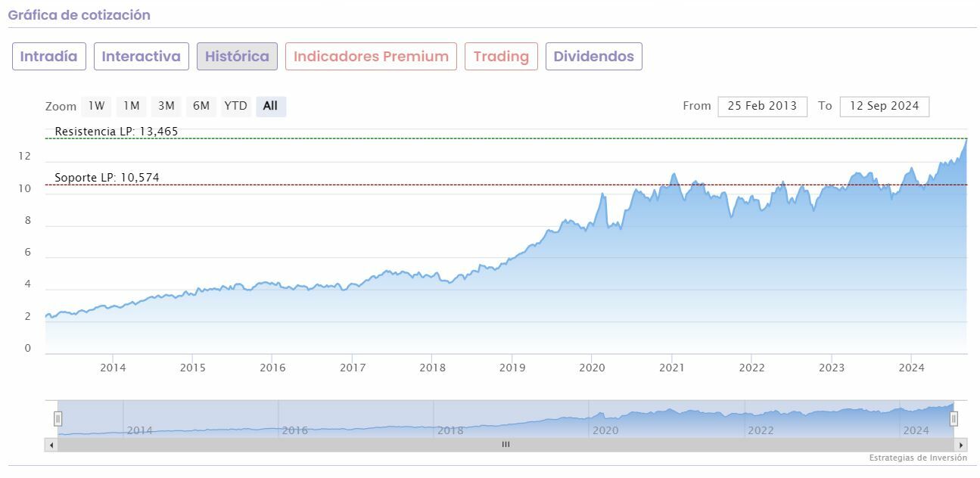The height and width of the screenshot is (478, 980).
Task: Click the navigator left range handle
Action: 58,418
